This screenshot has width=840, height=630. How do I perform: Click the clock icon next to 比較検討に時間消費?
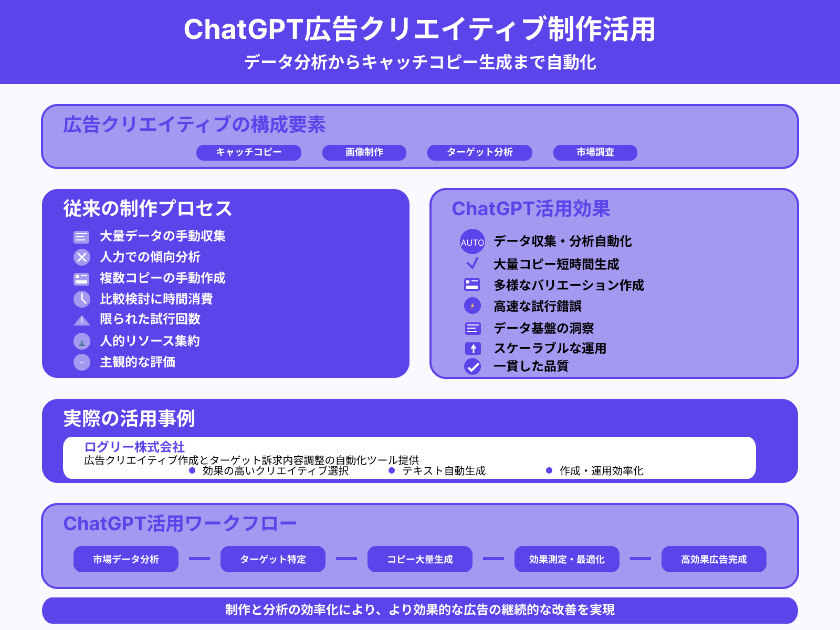(81, 299)
